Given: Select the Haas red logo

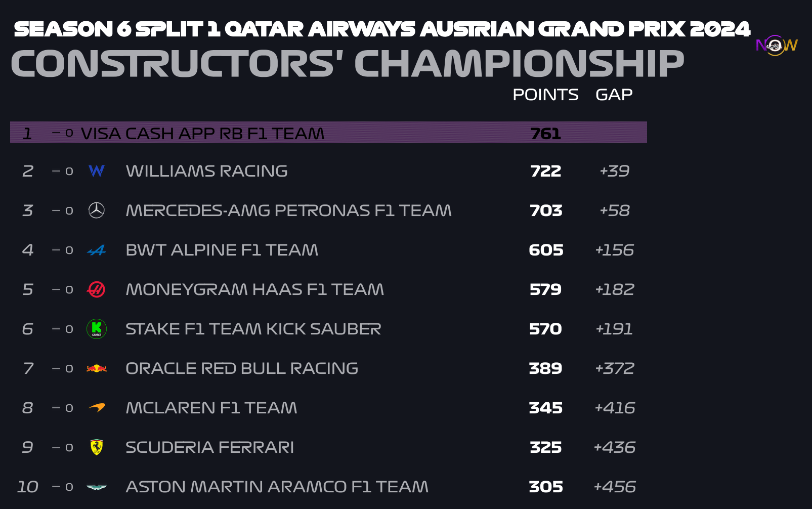Looking at the screenshot, I should 97,289.
